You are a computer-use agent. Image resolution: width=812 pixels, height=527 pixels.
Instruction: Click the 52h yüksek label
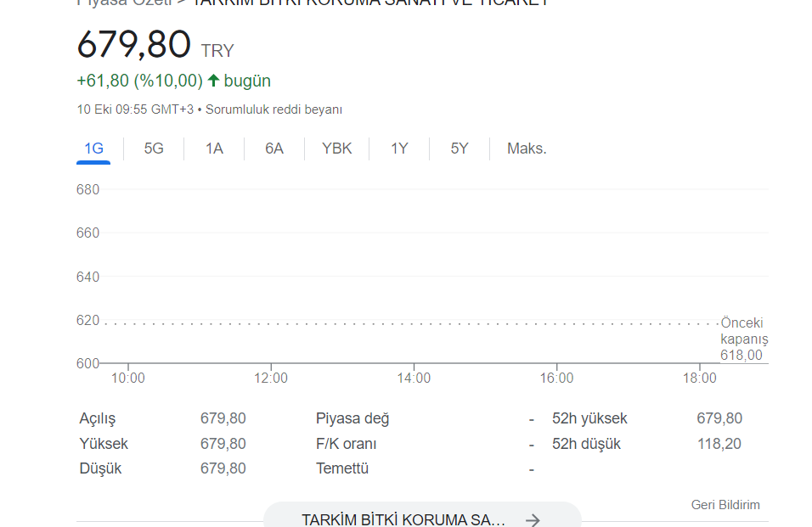click(589, 418)
